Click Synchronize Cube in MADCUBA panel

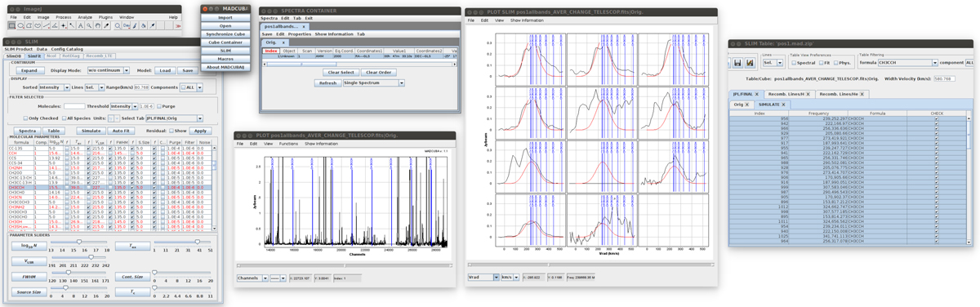[x=225, y=34]
